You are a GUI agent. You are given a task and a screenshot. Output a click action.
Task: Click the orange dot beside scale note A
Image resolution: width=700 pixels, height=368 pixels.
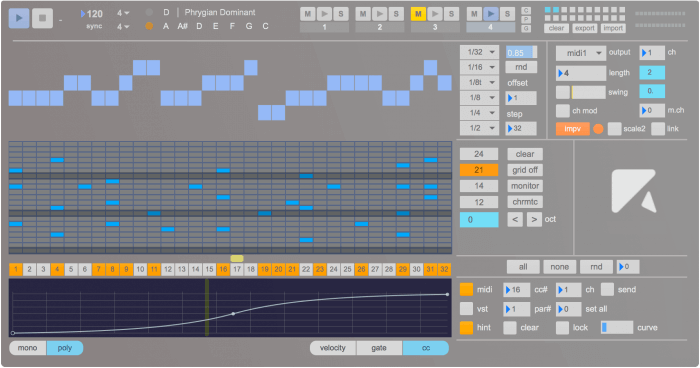(149, 26)
